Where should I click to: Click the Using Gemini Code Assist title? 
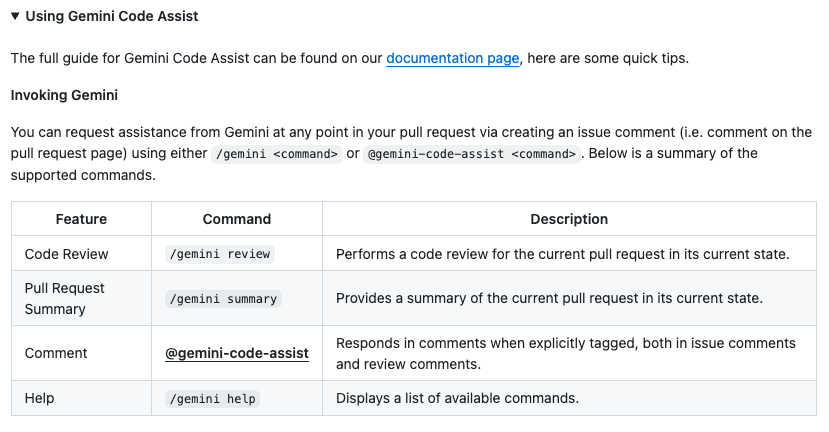pyautogui.click(x=111, y=16)
